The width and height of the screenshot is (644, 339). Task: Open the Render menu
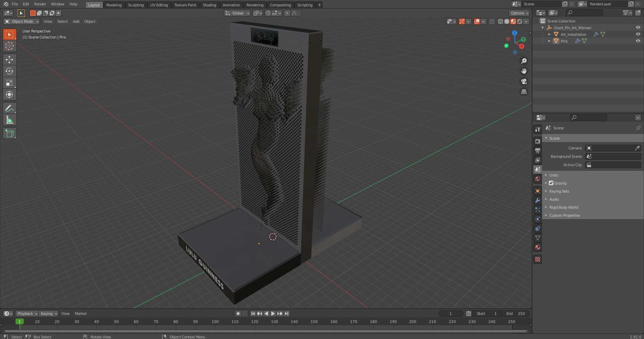click(x=40, y=4)
